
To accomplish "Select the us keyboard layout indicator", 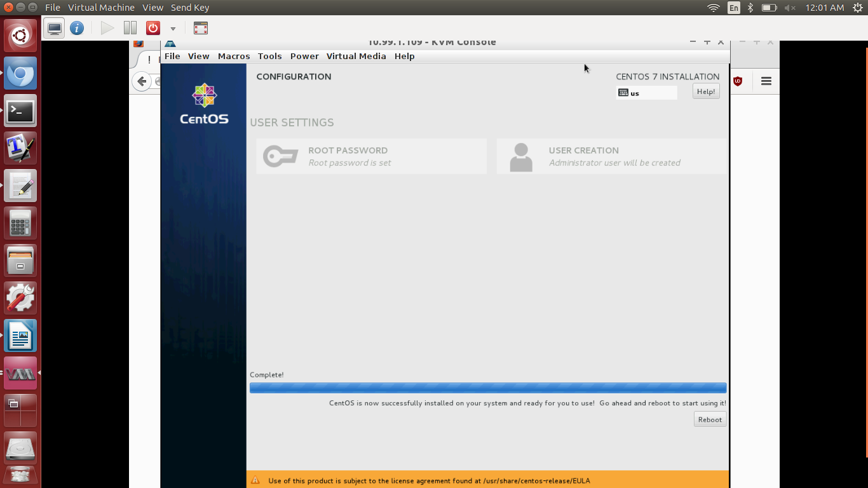I will [x=646, y=93].
